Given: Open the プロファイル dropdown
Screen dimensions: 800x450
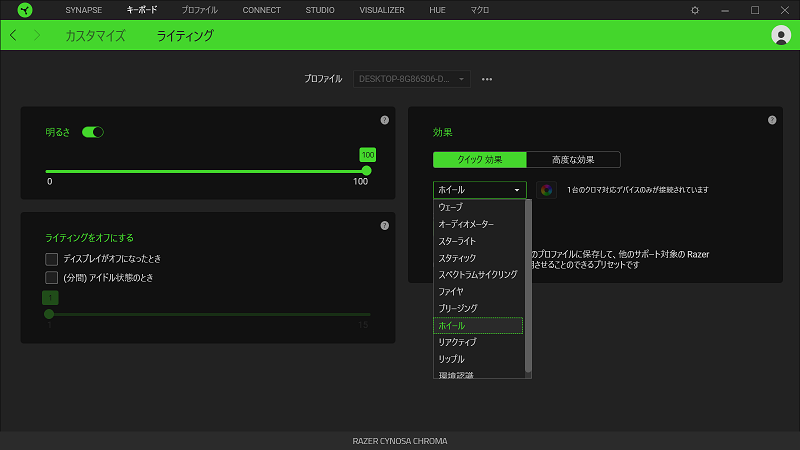Looking at the screenshot, I should coord(411,79).
